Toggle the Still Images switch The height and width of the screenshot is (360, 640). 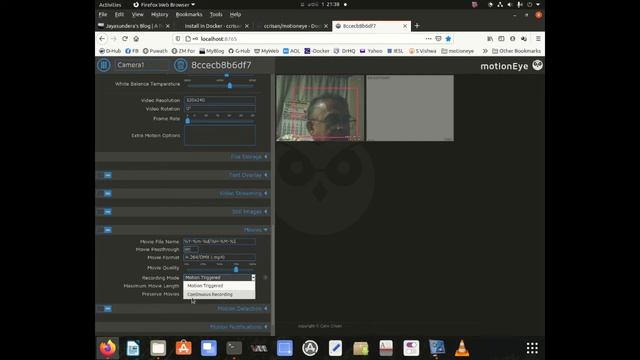(x=104, y=212)
